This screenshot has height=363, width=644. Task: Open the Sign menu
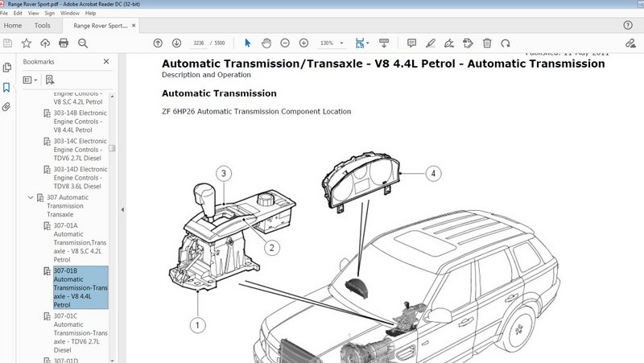50,13
